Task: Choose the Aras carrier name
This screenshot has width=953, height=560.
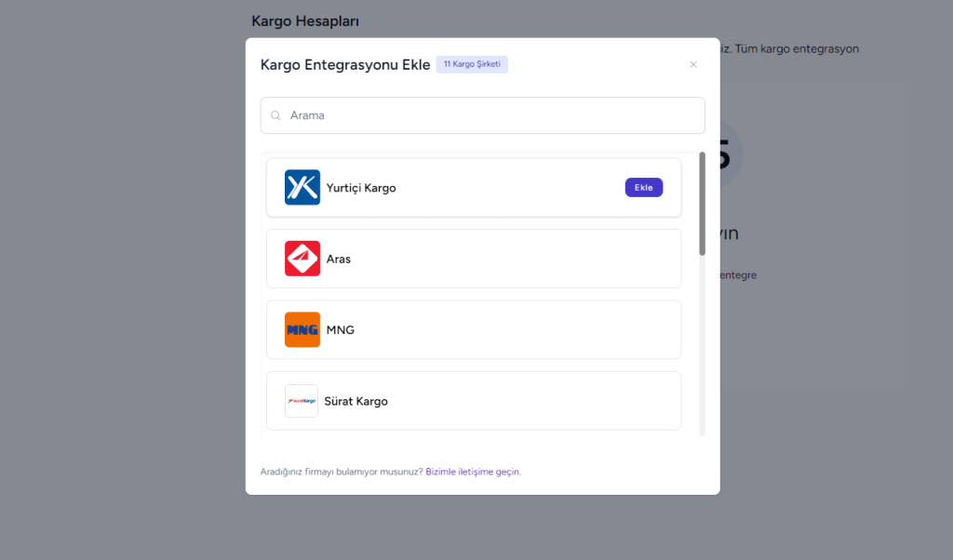Action: 339,259
